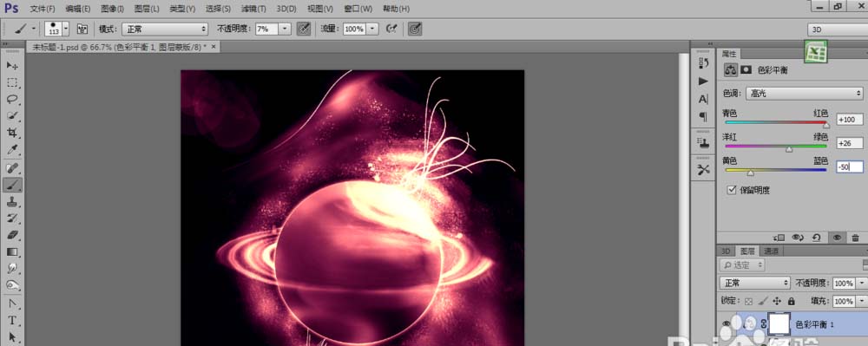This screenshot has width=868, height=346.
Task: Toggle pressure for opacity button
Action: click(303, 29)
